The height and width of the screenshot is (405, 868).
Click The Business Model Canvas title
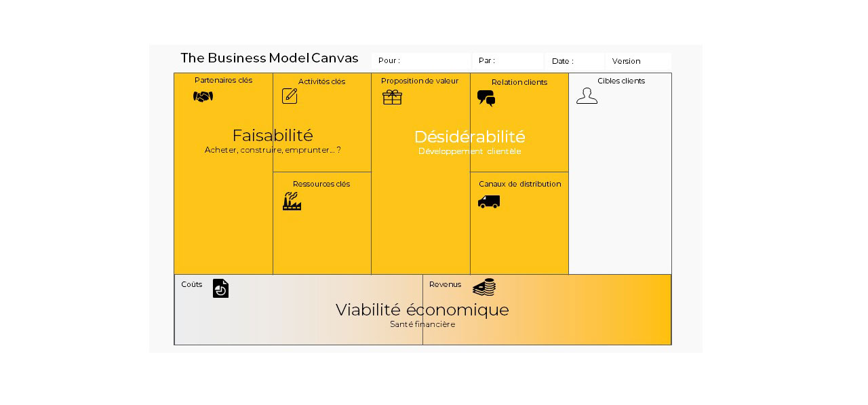(269, 58)
